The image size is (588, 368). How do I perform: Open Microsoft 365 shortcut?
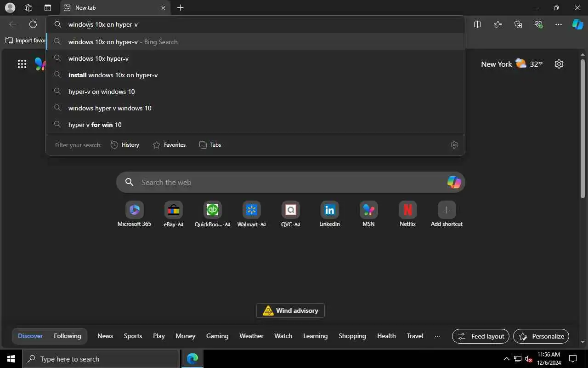click(134, 214)
